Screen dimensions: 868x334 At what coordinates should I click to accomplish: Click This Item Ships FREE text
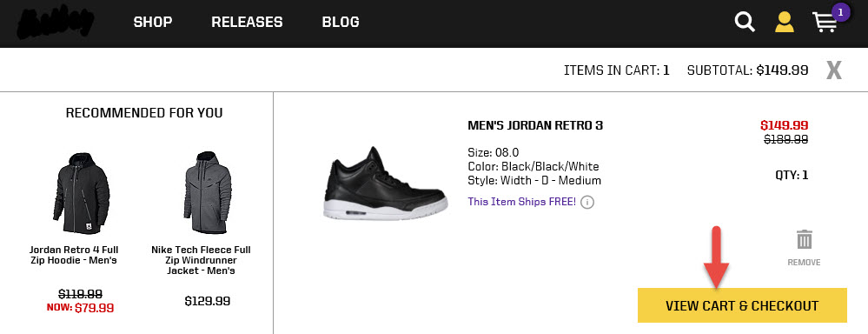(x=522, y=202)
